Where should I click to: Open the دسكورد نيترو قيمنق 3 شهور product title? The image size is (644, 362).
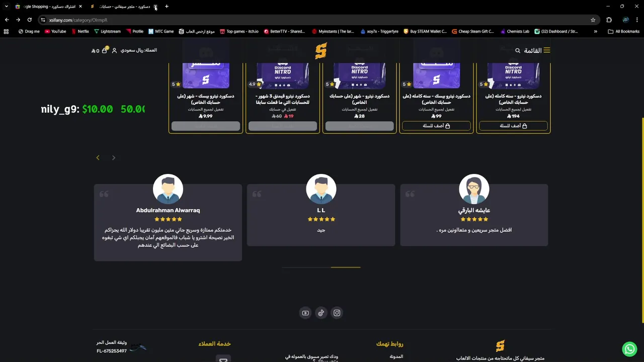tap(283, 99)
